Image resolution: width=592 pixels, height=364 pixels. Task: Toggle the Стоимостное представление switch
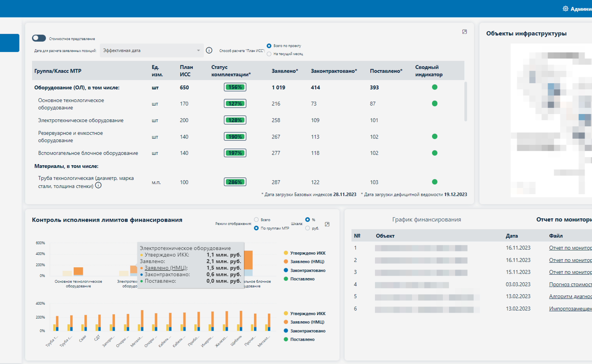tap(39, 38)
